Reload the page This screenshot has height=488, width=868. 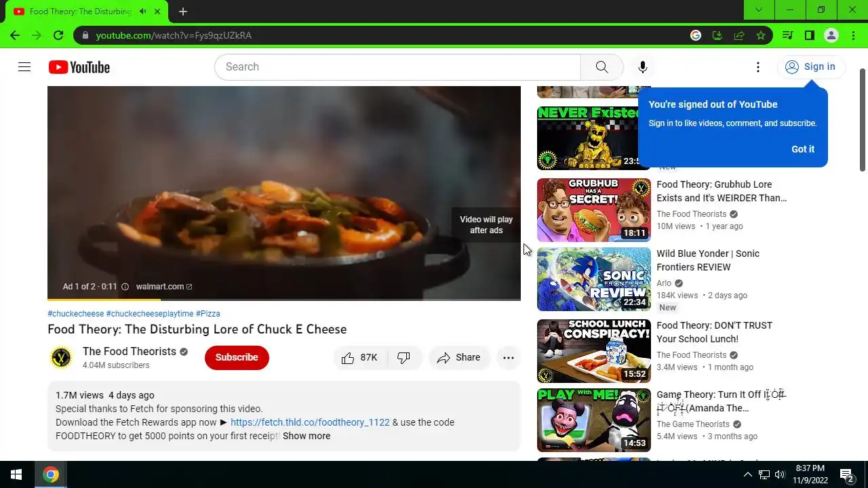58,35
